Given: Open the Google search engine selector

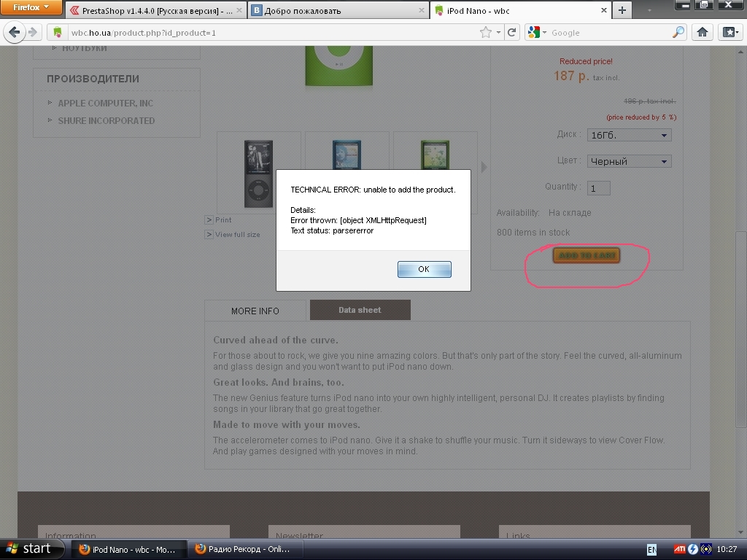Looking at the screenshot, I should coord(537,32).
